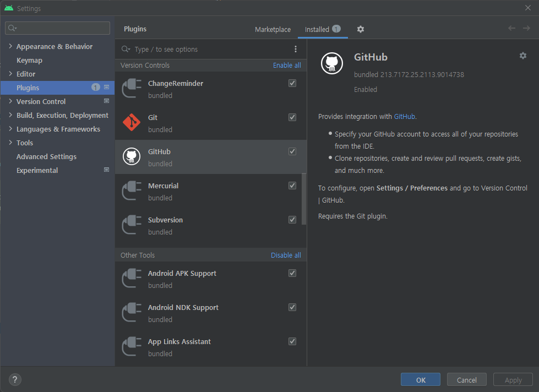Expand the Tools settings section
This screenshot has height=392, width=539.
pyautogui.click(x=10, y=143)
